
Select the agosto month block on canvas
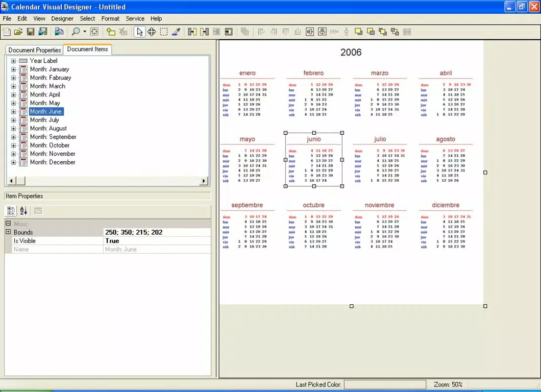pyautogui.click(x=445, y=159)
